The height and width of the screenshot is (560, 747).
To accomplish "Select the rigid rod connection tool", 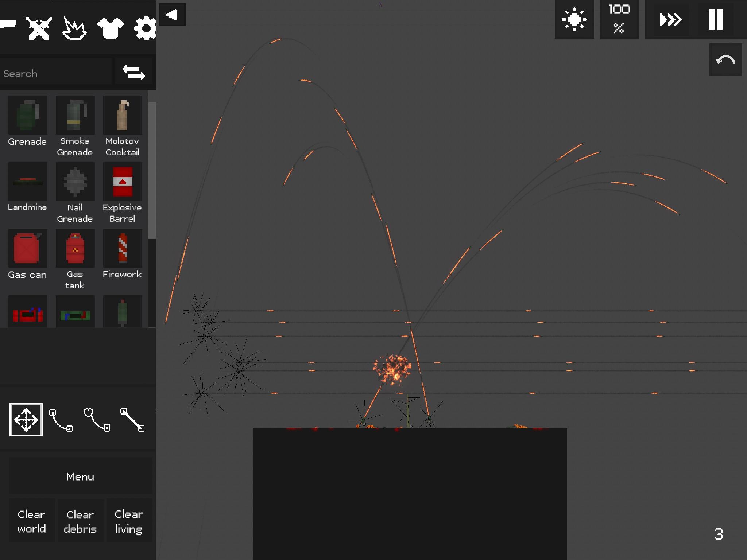I will pos(132,420).
